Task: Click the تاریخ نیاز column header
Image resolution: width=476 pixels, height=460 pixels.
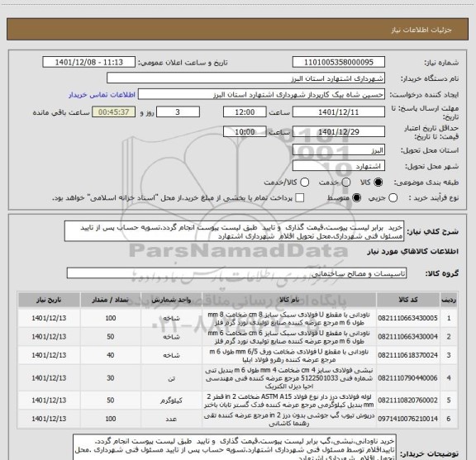Action: click(x=49, y=300)
